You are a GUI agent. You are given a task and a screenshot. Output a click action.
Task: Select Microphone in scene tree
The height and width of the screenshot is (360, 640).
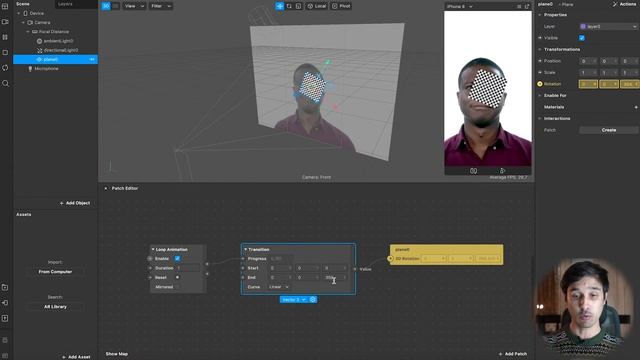46,69
